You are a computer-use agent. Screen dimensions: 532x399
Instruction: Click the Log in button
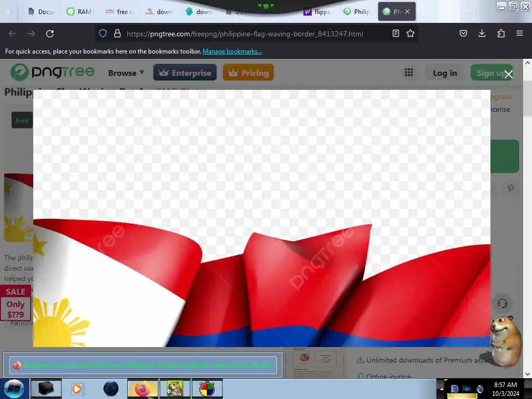coord(445,73)
